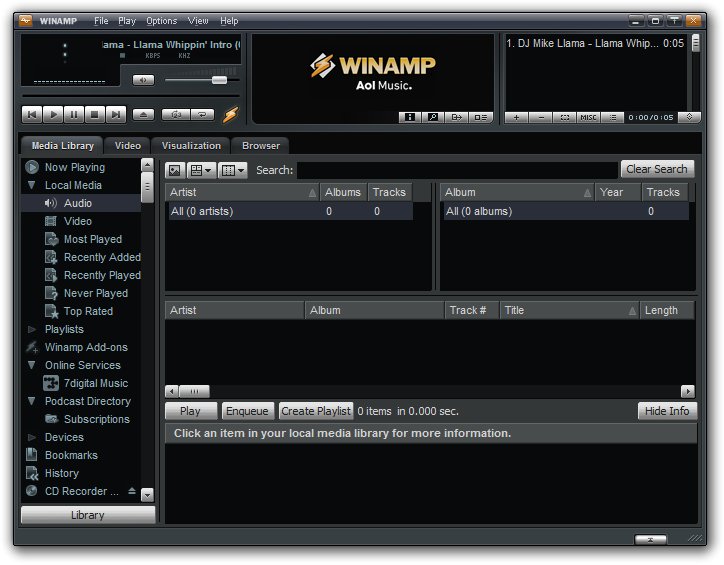Click the volume slider handle

[x=219, y=80]
